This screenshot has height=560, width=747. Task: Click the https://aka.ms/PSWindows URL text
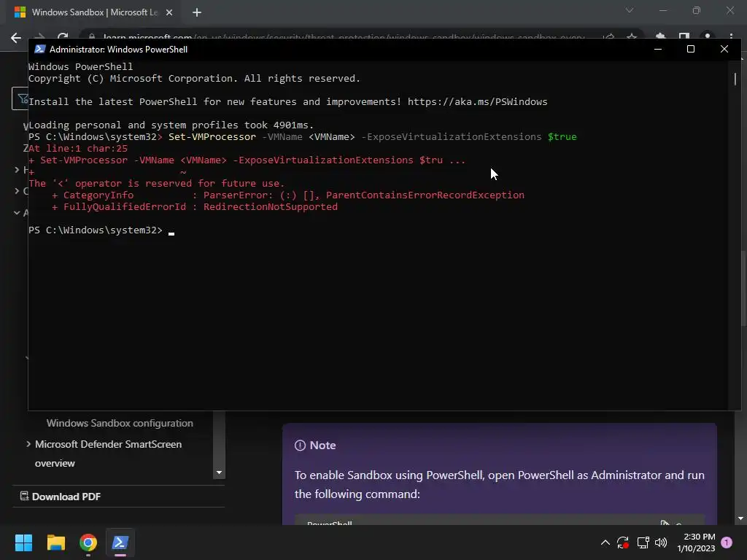[x=477, y=101]
